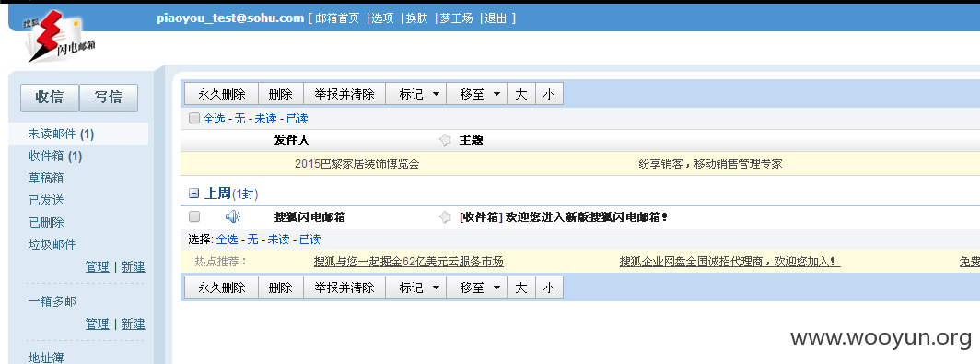The image size is (980, 364).
Task: Click the top 大 font size button
Action: coord(521,94)
